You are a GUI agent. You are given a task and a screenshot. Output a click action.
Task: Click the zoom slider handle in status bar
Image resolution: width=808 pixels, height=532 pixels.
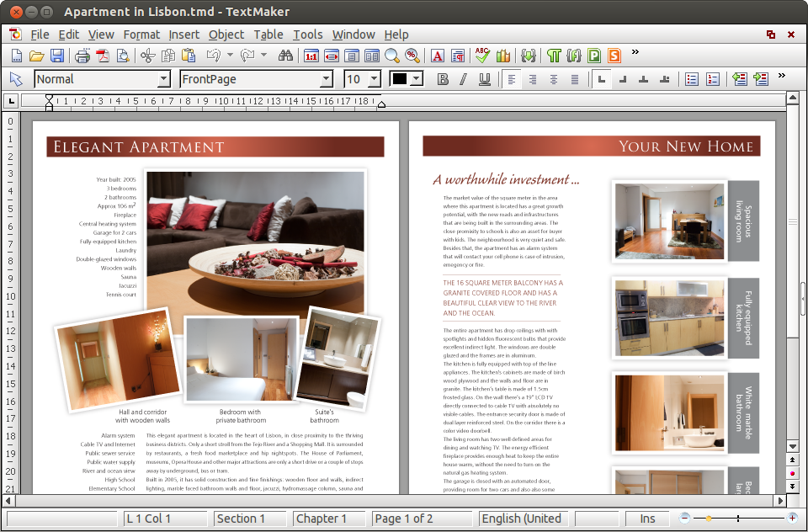[x=709, y=519]
